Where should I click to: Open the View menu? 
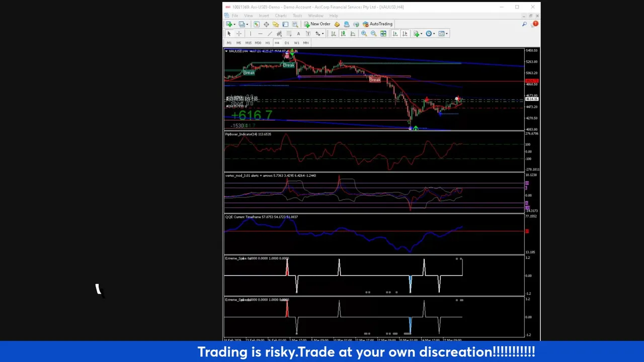click(249, 16)
